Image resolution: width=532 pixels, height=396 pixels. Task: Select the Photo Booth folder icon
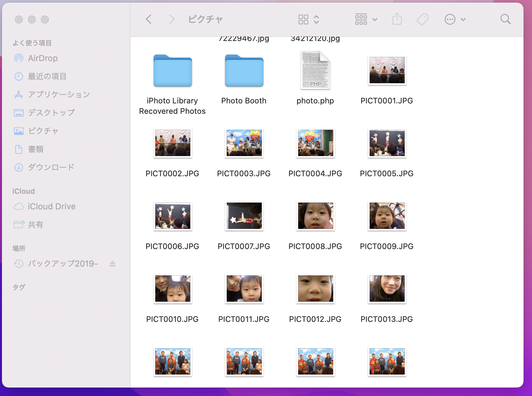(x=244, y=71)
